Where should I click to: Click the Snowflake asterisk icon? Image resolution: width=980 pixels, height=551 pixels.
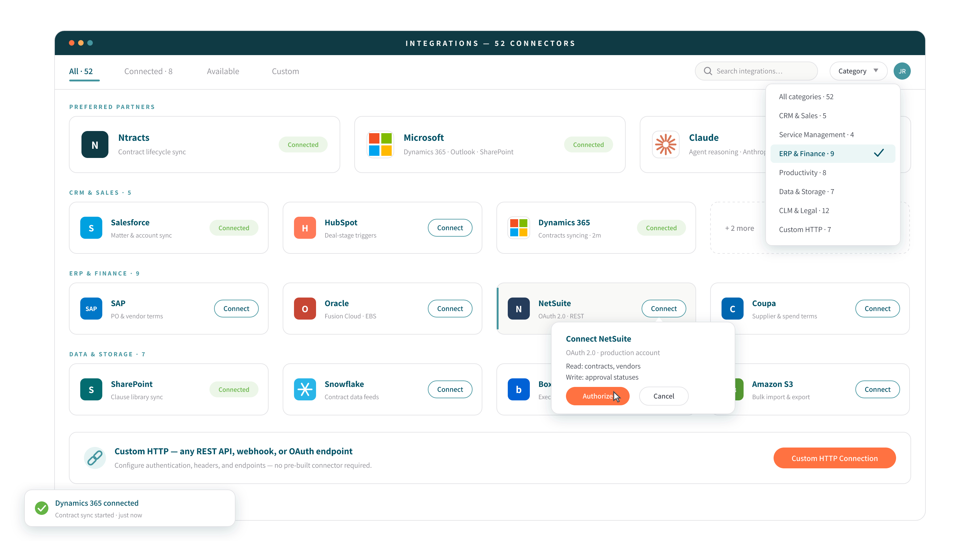pyautogui.click(x=305, y=389)
